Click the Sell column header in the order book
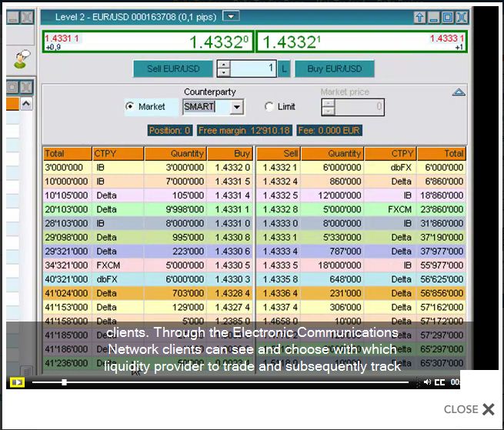Image resolution: width=504 pixels, height=430 pixels. pyautogui.click(x=278, y=153)
